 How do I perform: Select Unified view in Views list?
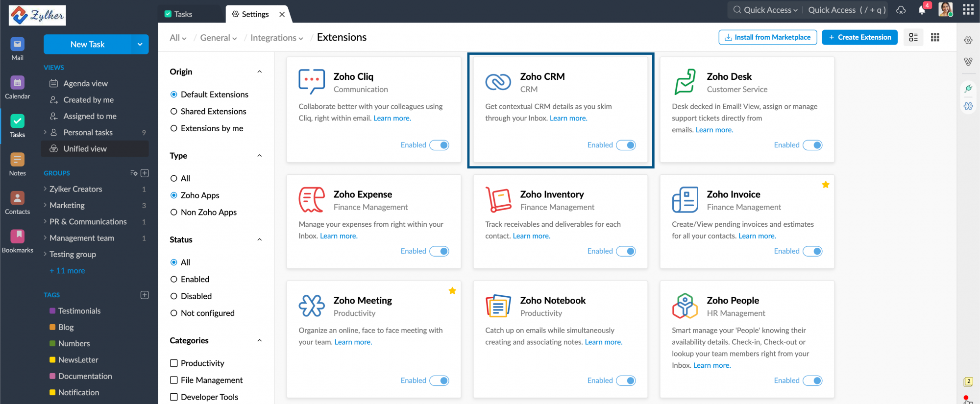85,149
